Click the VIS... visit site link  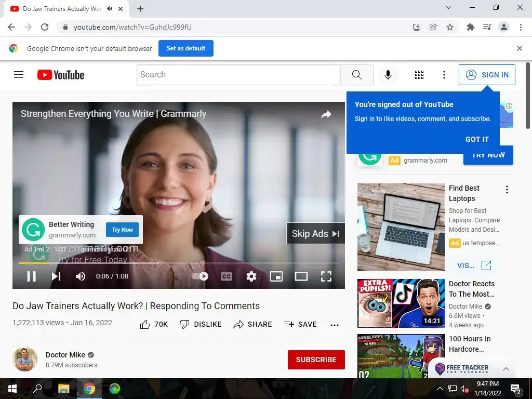pyautogui.click(x=474, y=265)
